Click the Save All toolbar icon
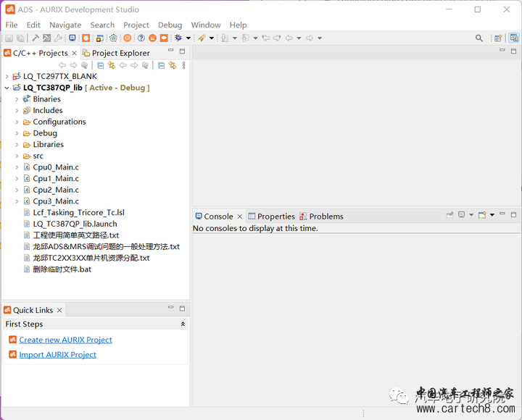 click(20, 38)
